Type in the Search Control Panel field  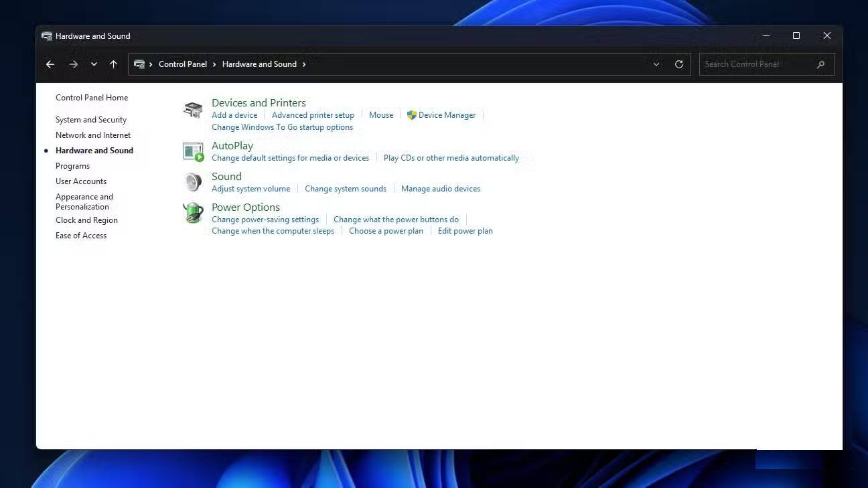(757, 64)
